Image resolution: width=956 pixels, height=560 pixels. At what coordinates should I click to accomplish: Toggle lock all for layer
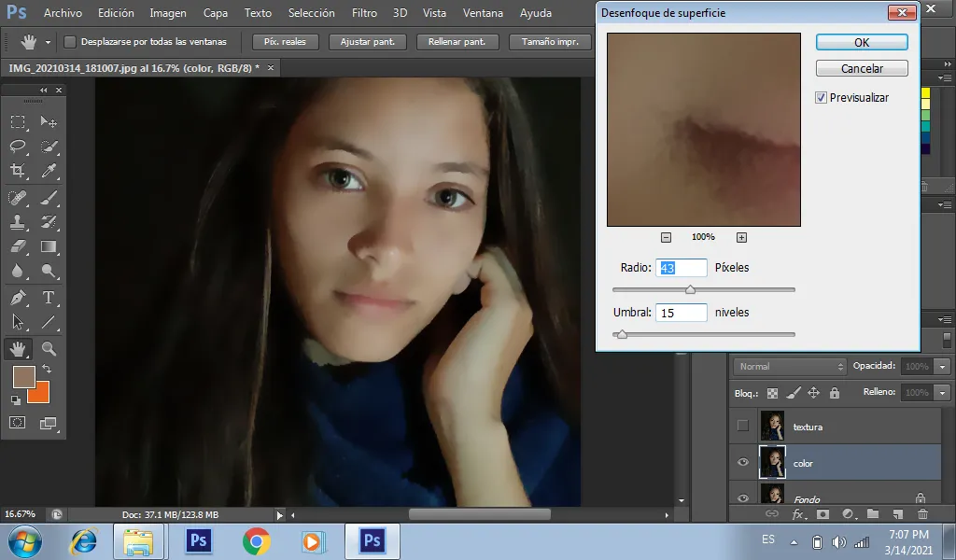[834, 393]
